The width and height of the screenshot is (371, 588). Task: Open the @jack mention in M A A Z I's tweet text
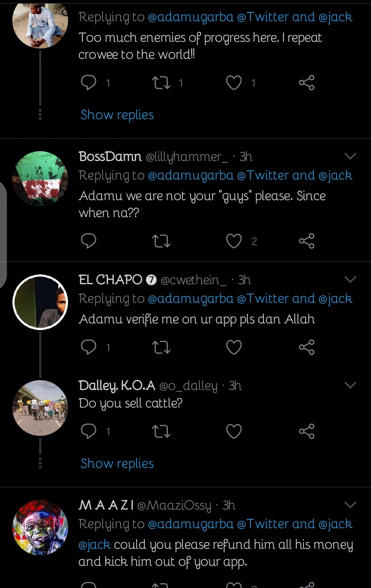(x=95, y=545)
